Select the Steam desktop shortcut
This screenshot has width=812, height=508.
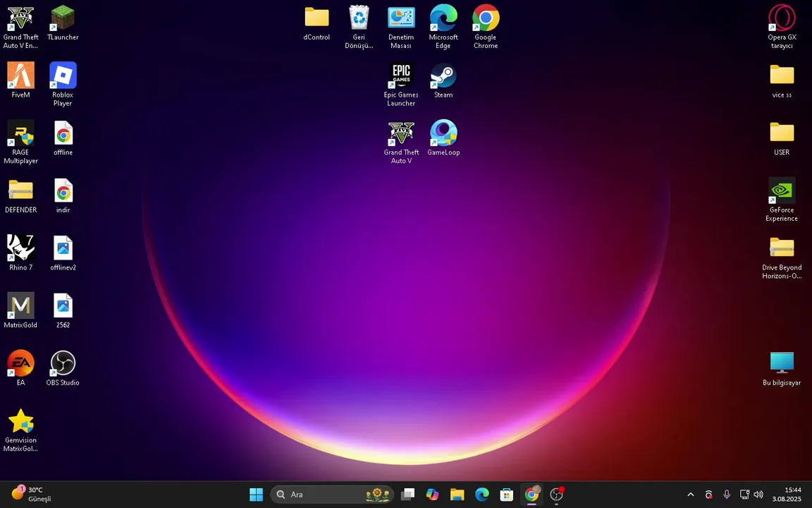tap(443, 80)
